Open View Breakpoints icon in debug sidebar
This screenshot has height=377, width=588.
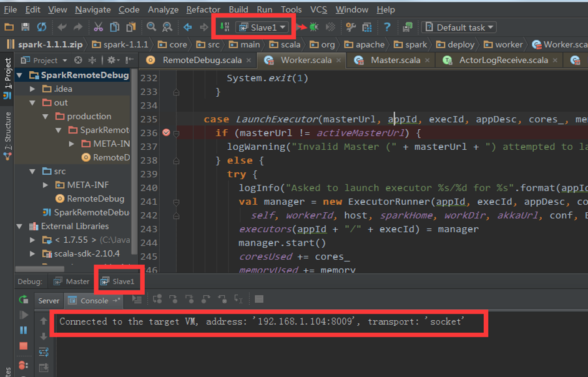(x=22, y=365)
